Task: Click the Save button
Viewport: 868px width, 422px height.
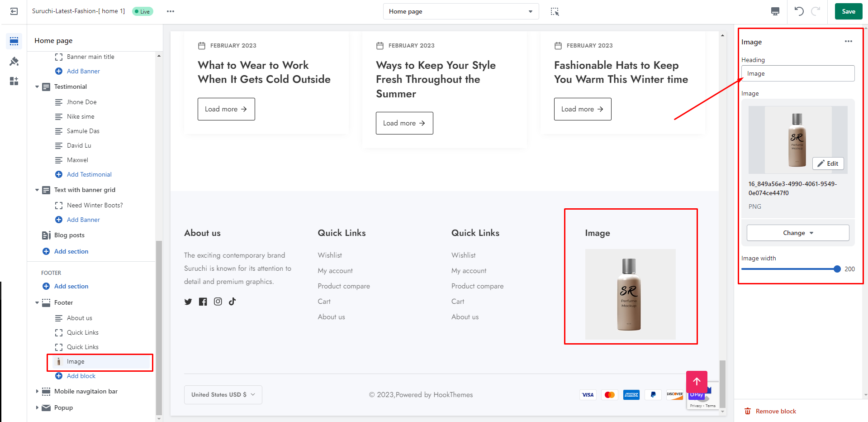Action: pyautogui.click(x=848, y=11)
